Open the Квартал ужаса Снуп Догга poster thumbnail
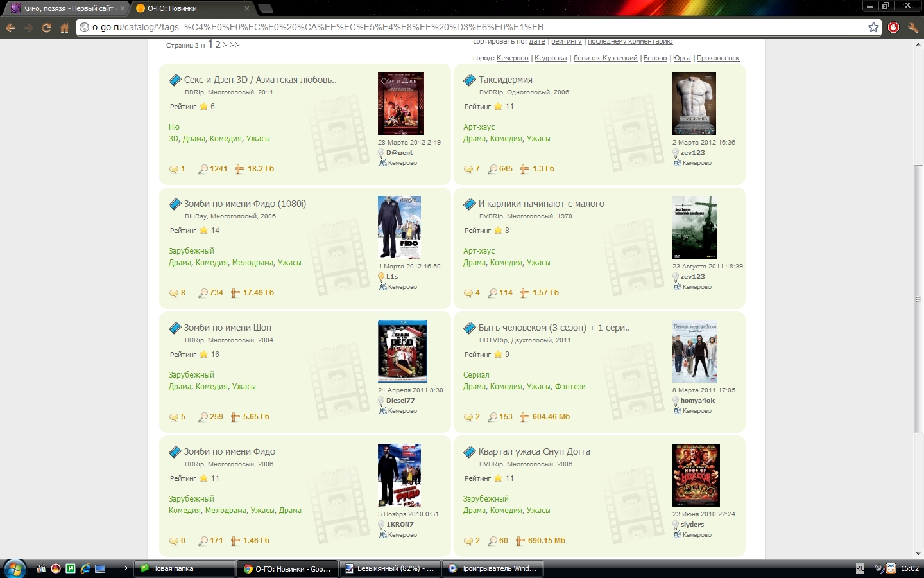 tap(696, 475)
